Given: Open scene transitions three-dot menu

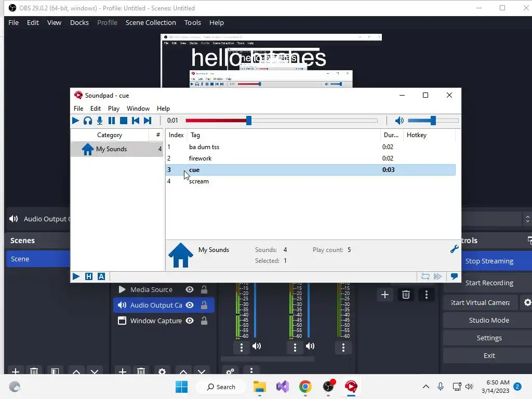Looking at the screenshot, I should 427,295.
